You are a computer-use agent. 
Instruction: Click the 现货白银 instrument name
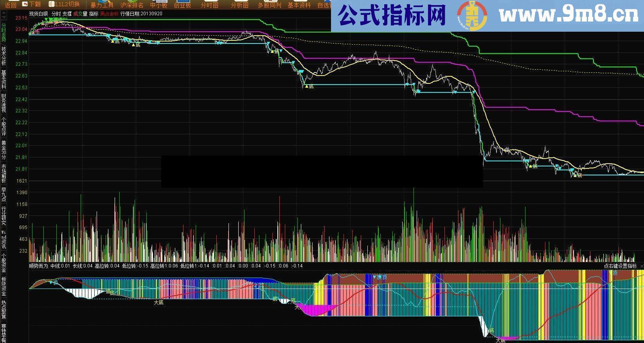tap(38, 14)
